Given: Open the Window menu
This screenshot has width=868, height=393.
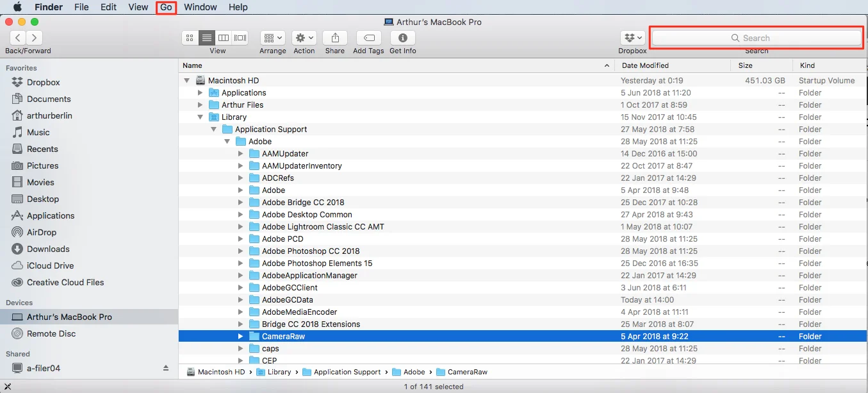Looking at the screenshot, I should pos(201,7).
